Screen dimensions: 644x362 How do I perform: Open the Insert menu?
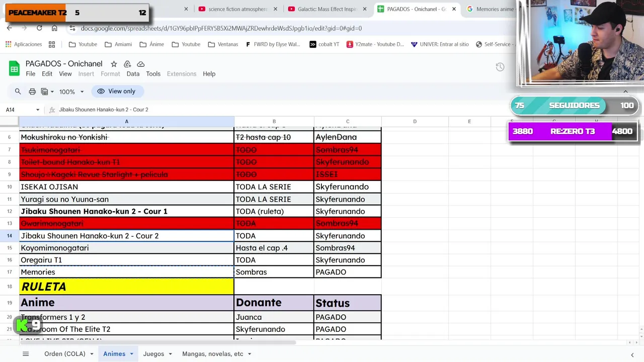click(86, 74)
